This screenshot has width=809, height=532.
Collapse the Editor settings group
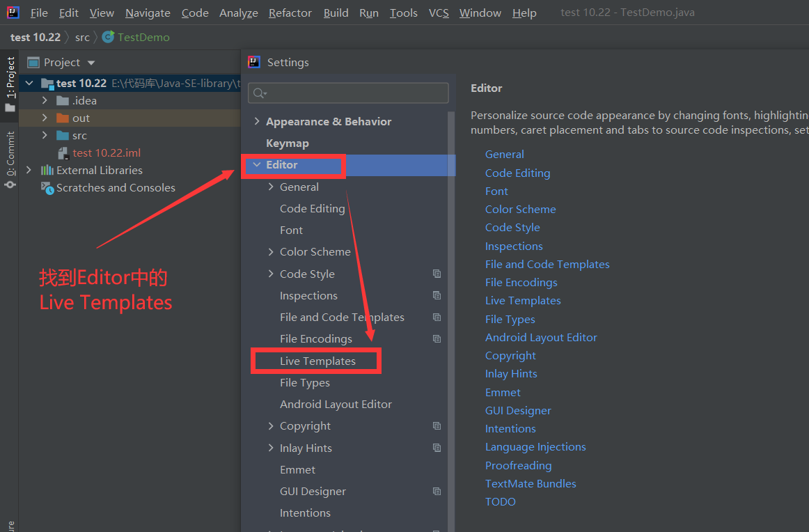[257, 164]
